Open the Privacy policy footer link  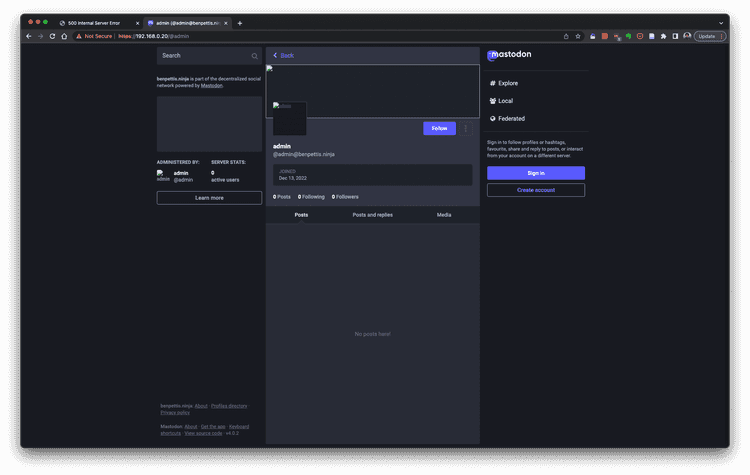click(175, 412)
